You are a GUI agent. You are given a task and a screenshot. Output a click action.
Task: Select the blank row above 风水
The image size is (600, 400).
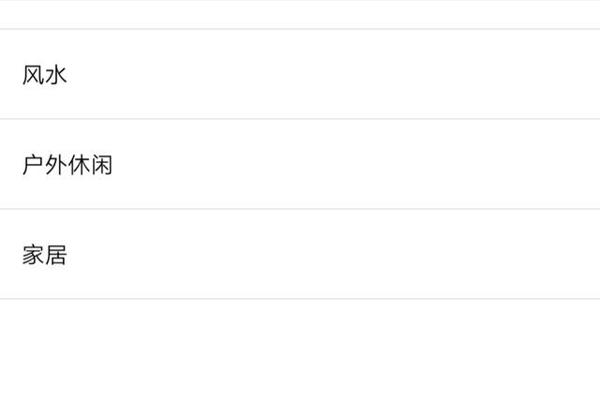coord(300,14)
